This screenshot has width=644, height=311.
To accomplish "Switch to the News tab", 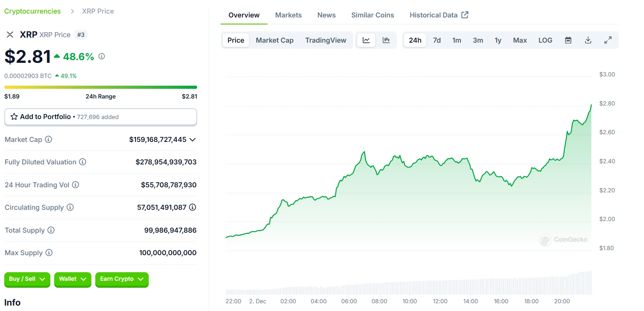I will [x=326, y=15].
